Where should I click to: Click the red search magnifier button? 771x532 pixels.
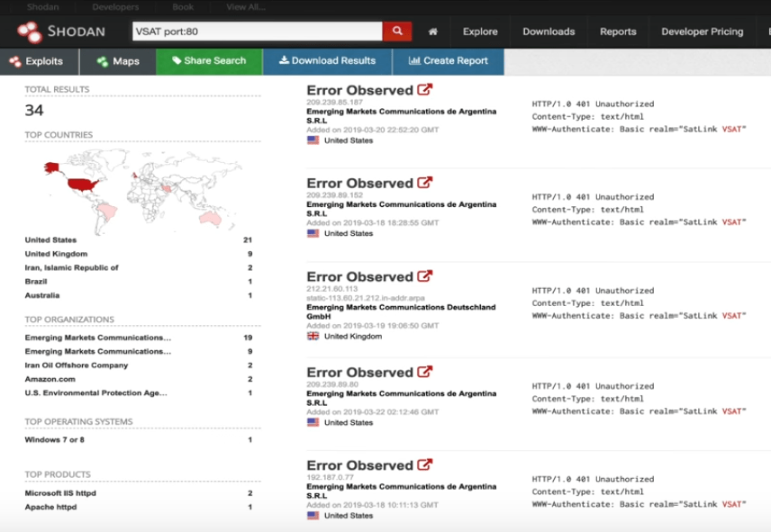coord(396,32)
